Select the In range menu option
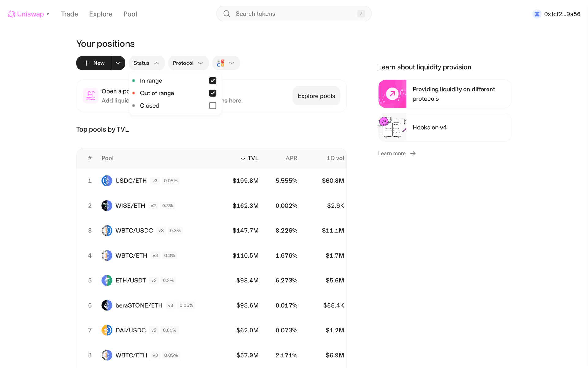Screen dimensions: 588x368 pos(175,81)
